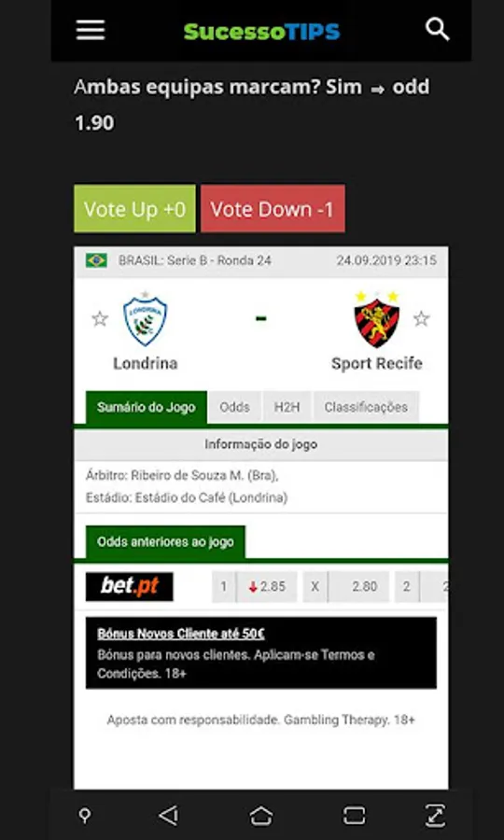504x840 pixels.
Task: Open the H2H tab
Action: (287, 407)
